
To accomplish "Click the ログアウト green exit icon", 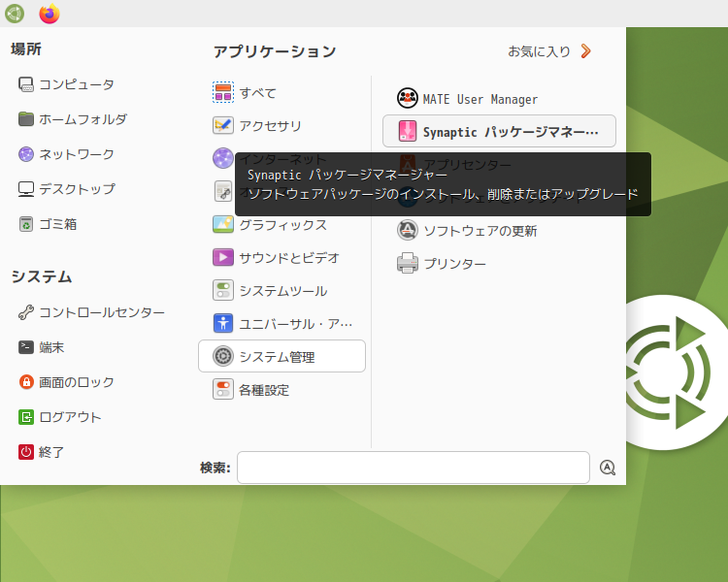I will (x=26, y=417).
